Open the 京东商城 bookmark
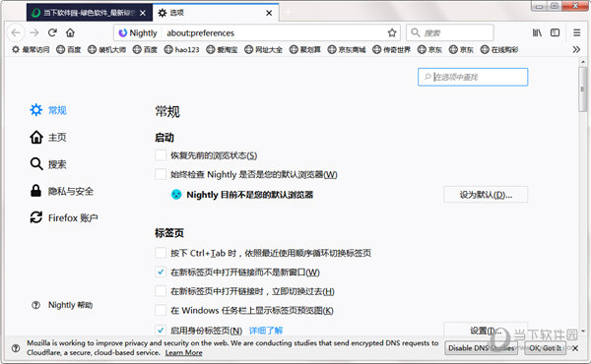The width and height of the screenshot is (591, 364). click(347, 49)
